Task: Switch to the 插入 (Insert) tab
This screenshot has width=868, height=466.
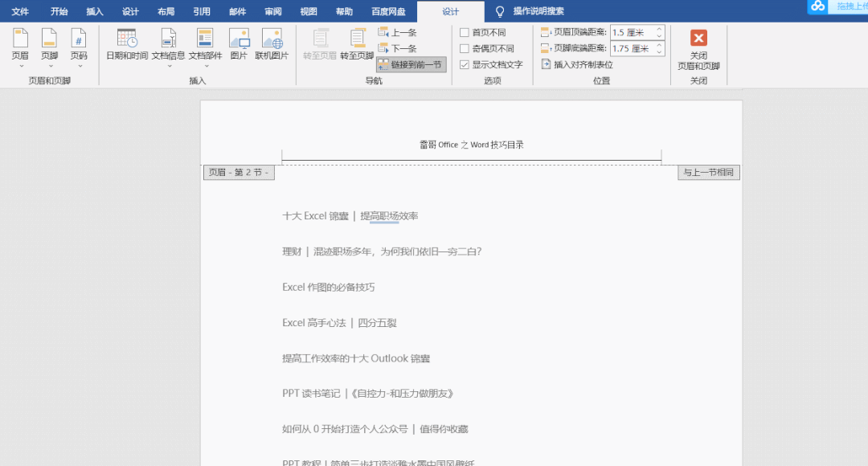Action: coord(95,11)
